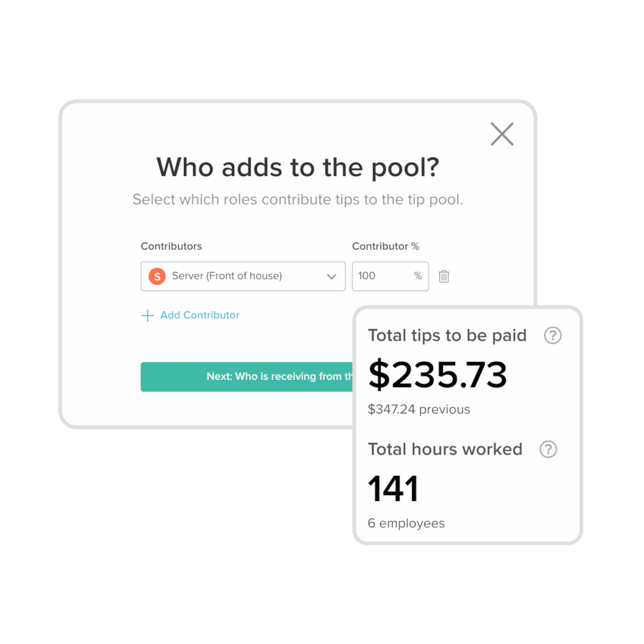Click the 6 employees label
The width and height of the screenshot is (644, 644).
[x=406, y=523]
